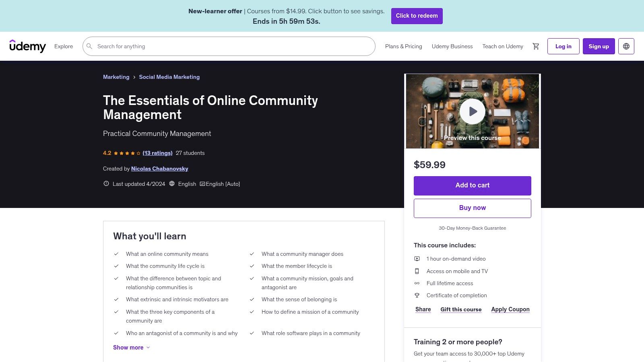Click 'Certificate of completion' text
The image size is (644, 362).
point(457,296)
